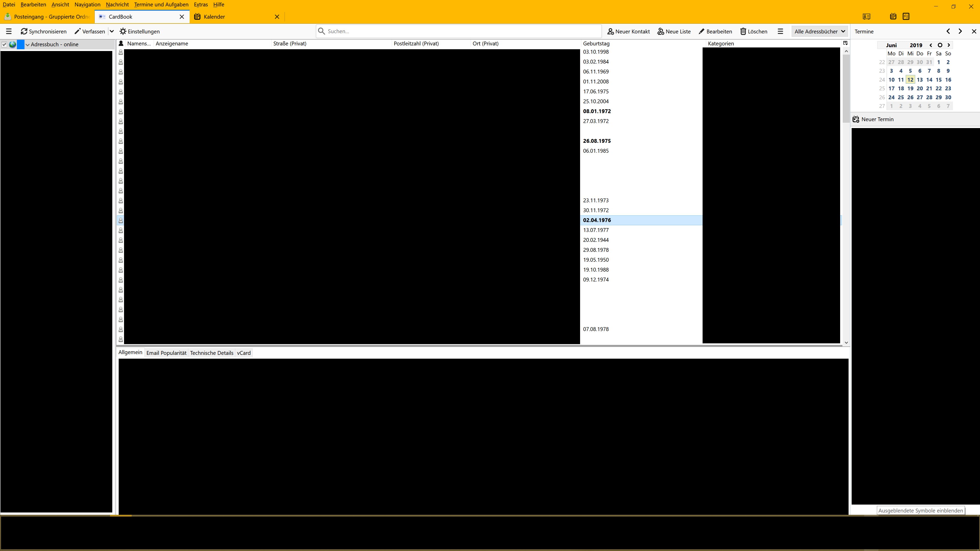Collapse the Adressbuch - online tree arrow
This screenshot has width=980, height=551.
(27, 44)
